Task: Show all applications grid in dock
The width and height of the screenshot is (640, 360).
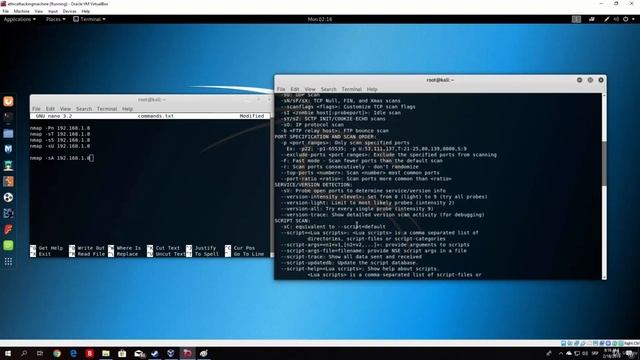Action: 8,262
